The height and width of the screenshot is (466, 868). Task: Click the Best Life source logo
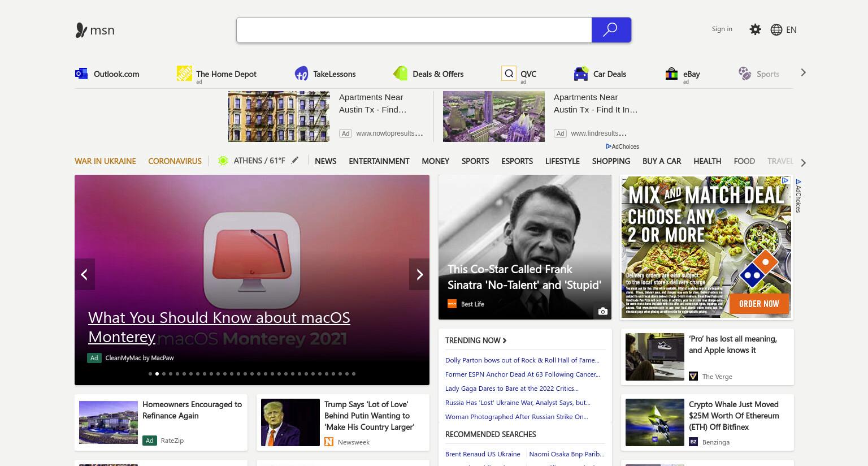tap(452, 304)
